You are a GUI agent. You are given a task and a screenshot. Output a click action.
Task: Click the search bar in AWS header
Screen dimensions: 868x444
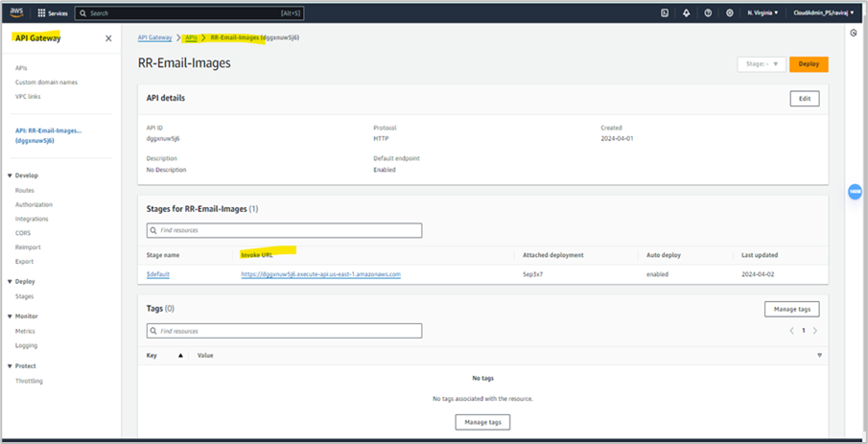coord(189,13)
